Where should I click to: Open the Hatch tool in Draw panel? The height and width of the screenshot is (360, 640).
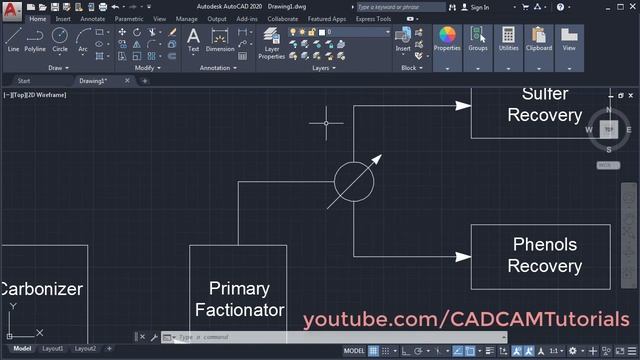pyautogui.click(x=100, y=56)
